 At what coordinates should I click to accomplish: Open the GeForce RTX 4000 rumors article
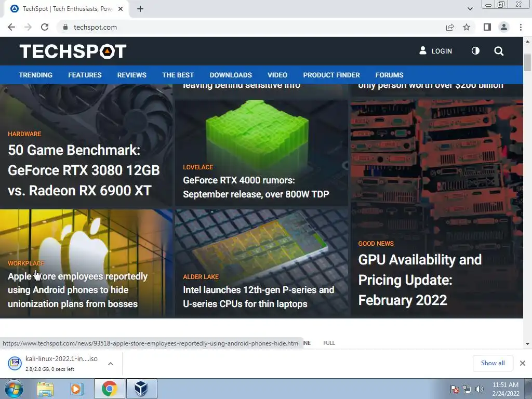(x=256, y=187)
